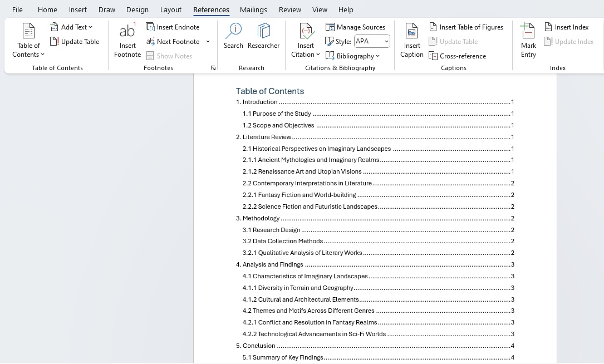
Task: Click '2.2 Contemporary Interpretations in Literature' entry
Action: click(x=379, y=183)
